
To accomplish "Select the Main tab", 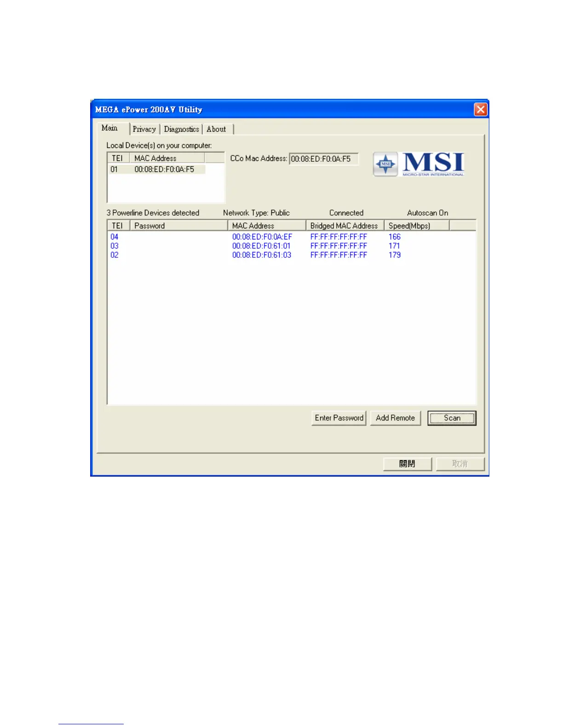I will 110,128.
